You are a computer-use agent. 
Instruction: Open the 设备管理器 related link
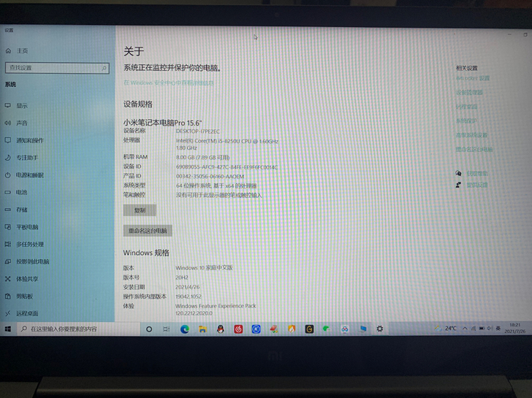[x=469, y=92]
